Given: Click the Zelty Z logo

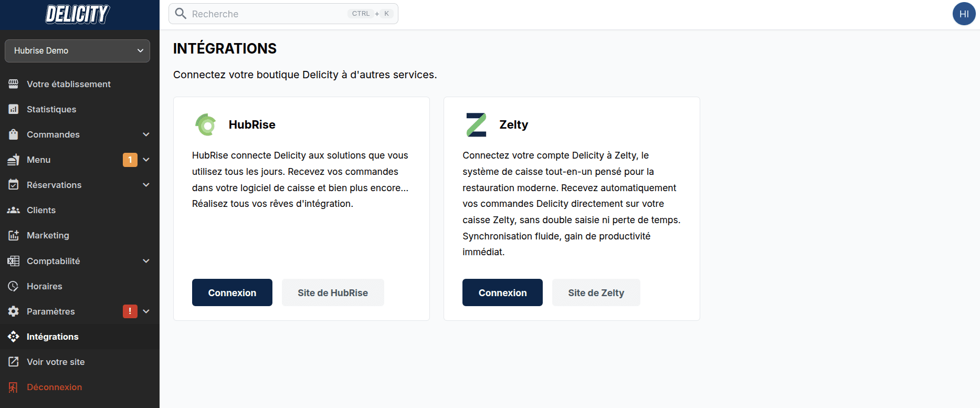Looking at the screenshot, I should (x=476, y=125).
